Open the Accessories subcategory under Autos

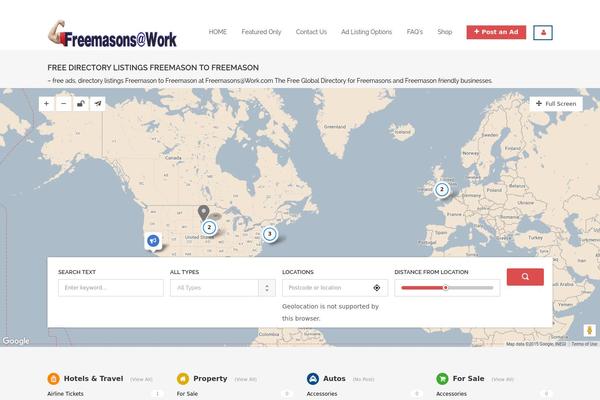(x=322, y=393)
